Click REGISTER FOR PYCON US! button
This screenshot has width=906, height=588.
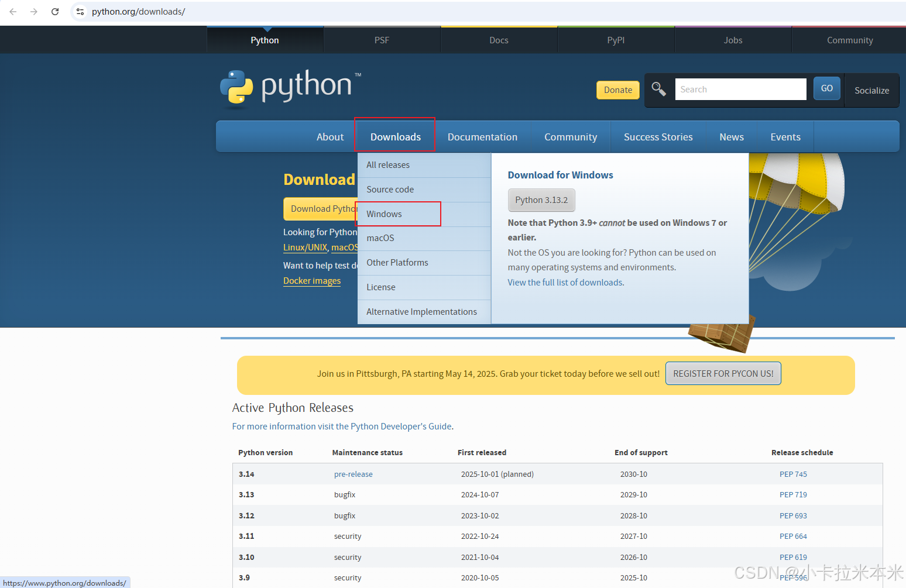click(723, 374)
